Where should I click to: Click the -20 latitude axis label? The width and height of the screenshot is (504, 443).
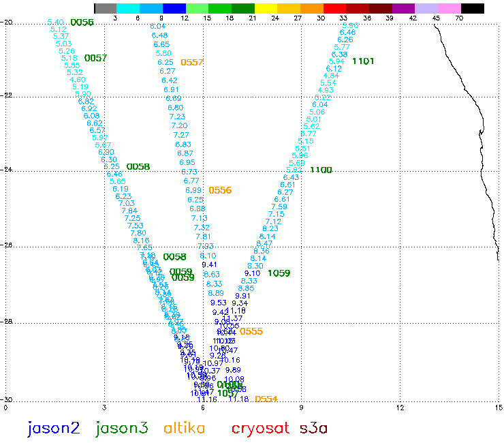pyautogui.click(x=6, y=22)
